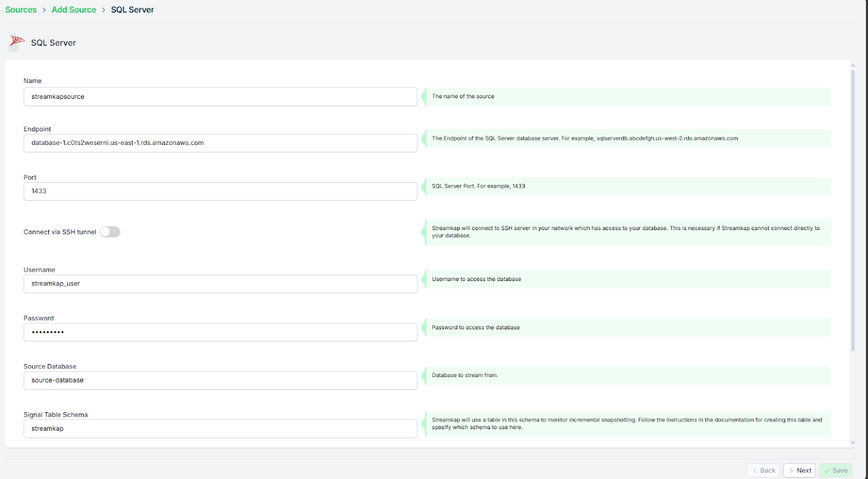Click the scrollbar down arrow
Image resolution: width=868 pixels, height=479 pixels.
click(x=853, y=443)
